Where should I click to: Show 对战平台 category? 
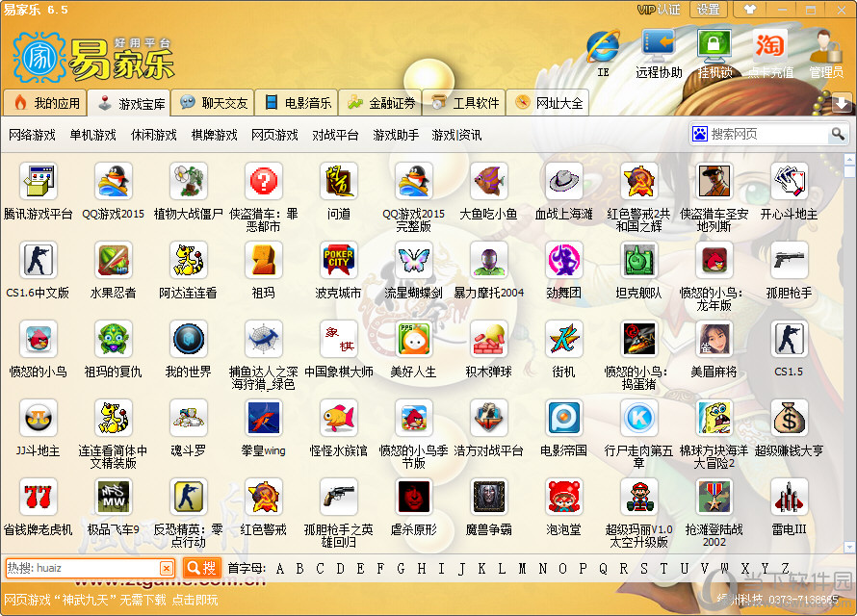pos(335,135)
